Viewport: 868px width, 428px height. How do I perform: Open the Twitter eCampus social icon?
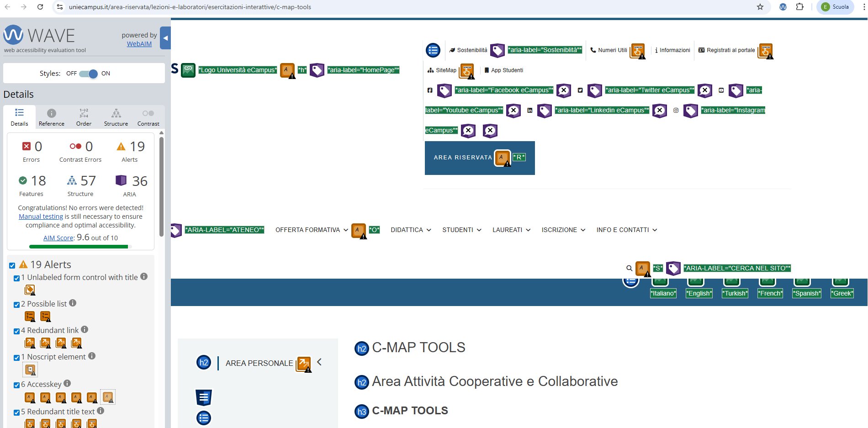580,90
